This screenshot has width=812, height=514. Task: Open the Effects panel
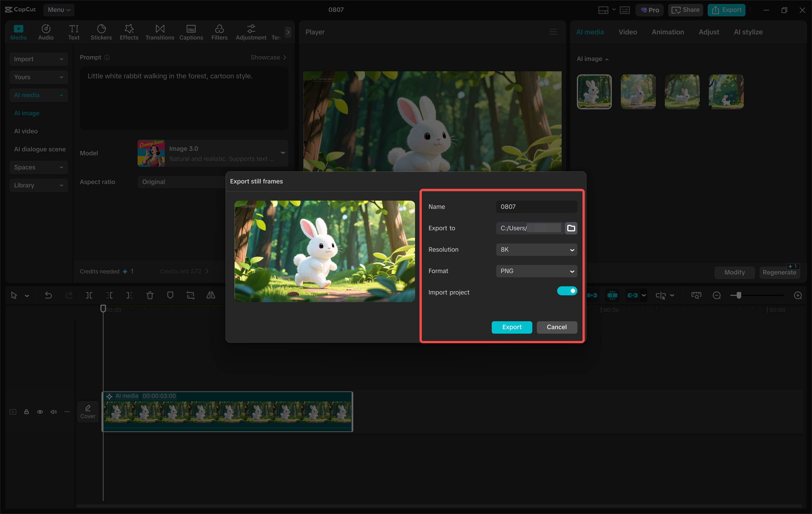(x=129, y=32)
